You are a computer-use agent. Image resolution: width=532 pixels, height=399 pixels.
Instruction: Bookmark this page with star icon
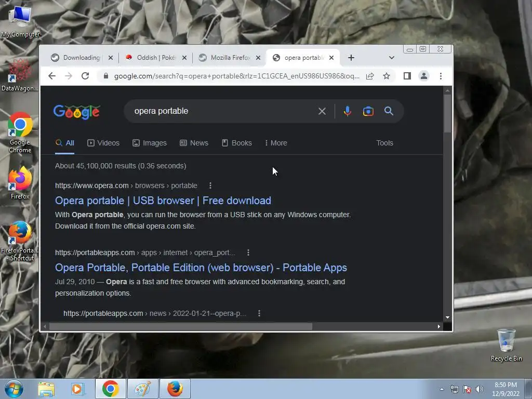[387, 76]
